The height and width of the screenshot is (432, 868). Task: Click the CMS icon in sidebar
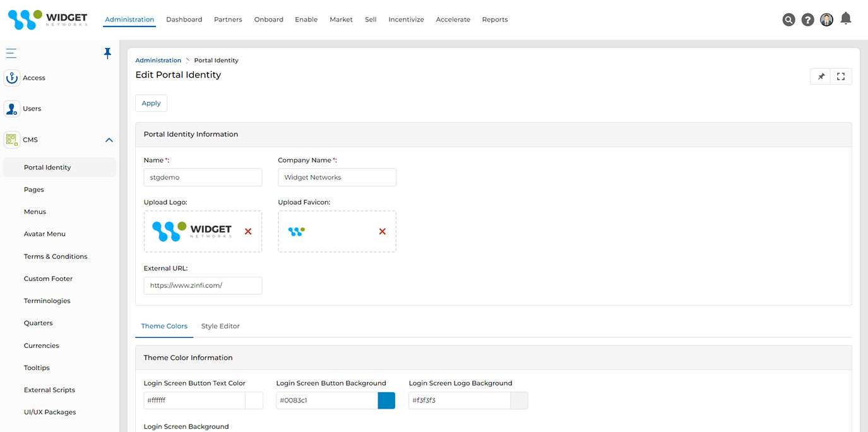click(11, 139)
